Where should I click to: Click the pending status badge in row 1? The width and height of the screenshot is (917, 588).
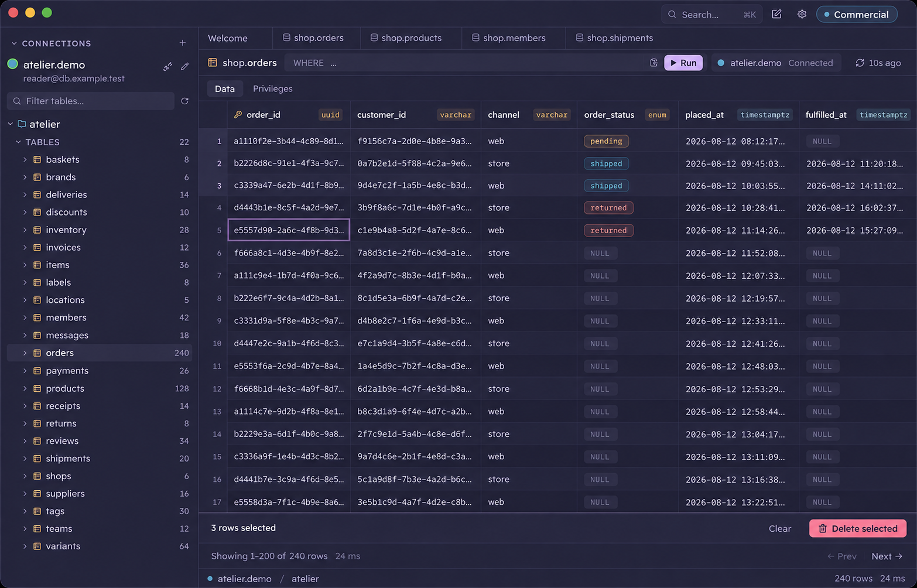[606, 141]
